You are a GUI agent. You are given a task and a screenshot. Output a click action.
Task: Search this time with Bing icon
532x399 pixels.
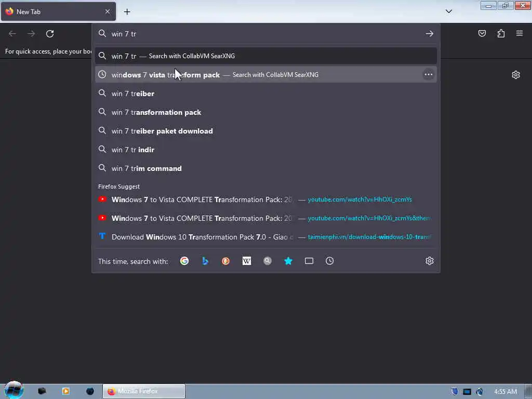pyautogui.click(x=205, y=261)
